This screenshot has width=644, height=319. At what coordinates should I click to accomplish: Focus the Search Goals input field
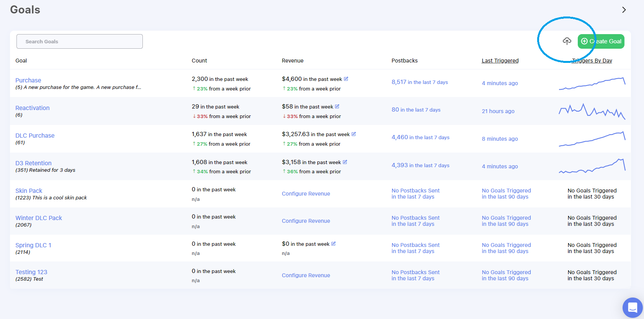point(80,41)
